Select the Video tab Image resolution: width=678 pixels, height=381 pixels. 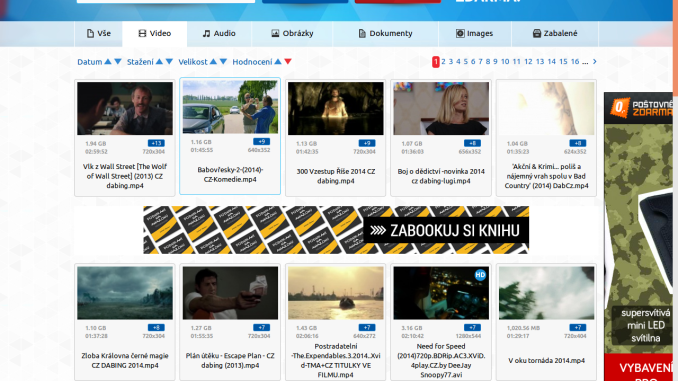pos(155,33)
